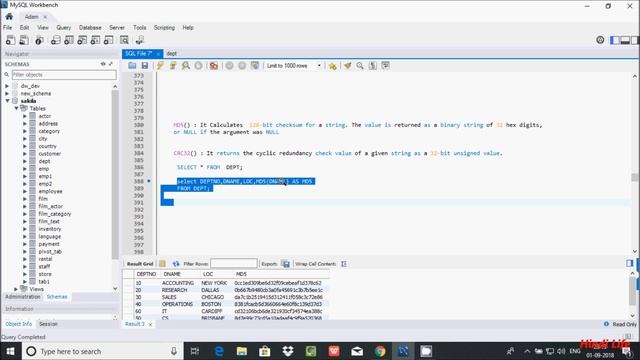This screenshot has width=640, height=360.
Task: Execute statement under cursor icon
Action: point(173,66)
